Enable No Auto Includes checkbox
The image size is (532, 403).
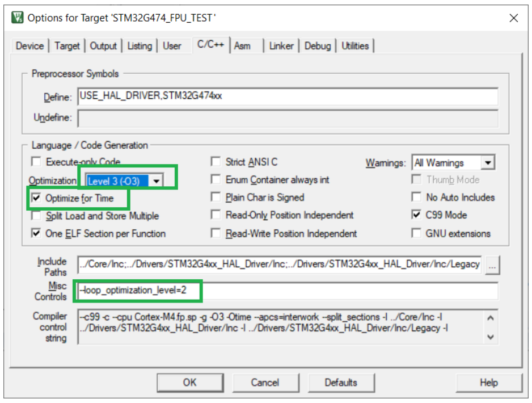click(x=416, y=198)
